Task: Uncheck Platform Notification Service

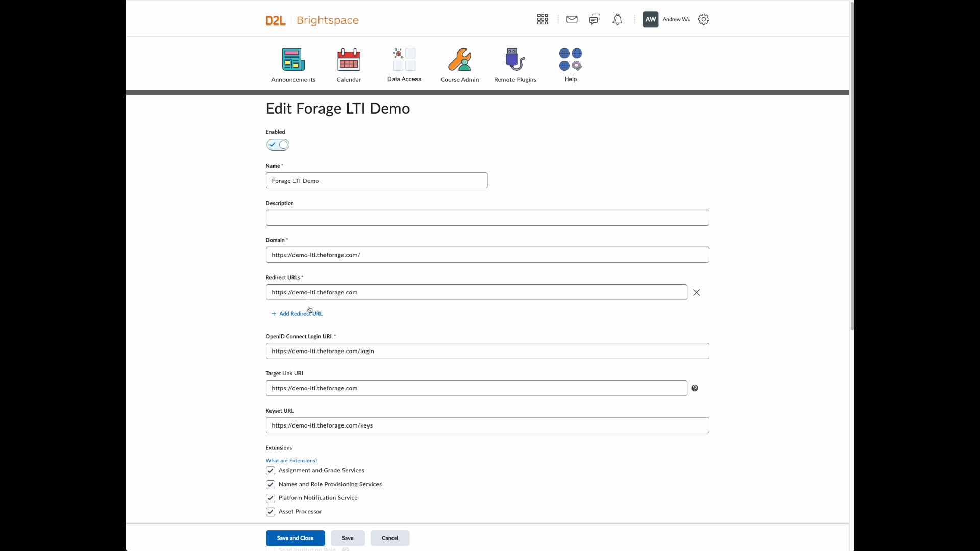Action: coord(271,498)
